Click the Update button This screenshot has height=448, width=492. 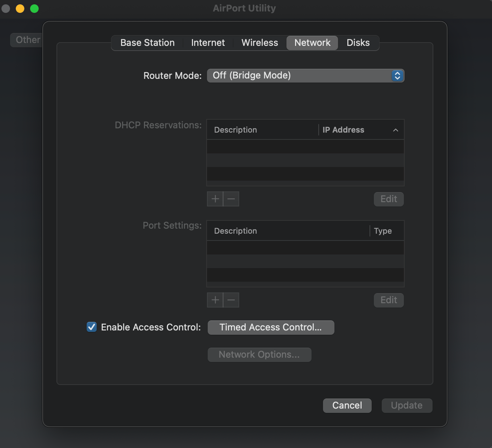pyautogui.click(x=407, y=405)
